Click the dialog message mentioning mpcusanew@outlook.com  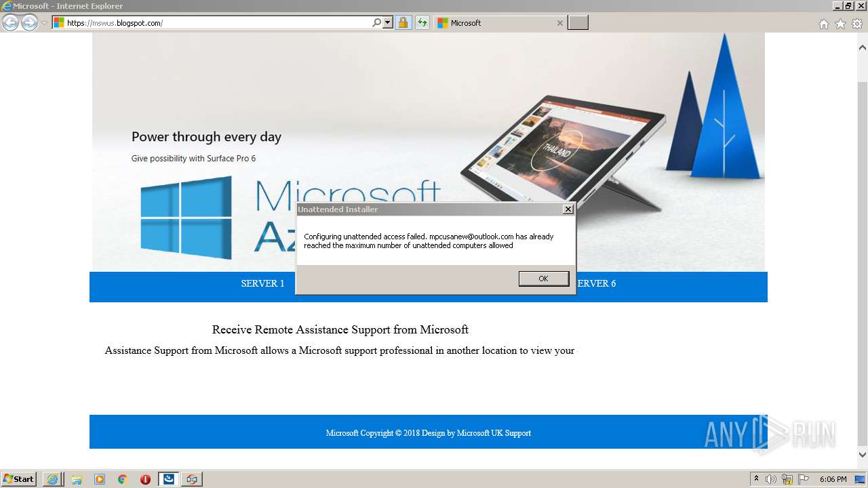[429, 241]
